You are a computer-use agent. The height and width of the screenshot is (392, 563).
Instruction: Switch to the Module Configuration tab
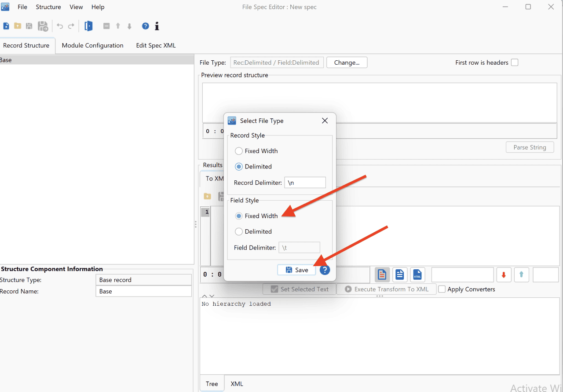coord(92,45)
